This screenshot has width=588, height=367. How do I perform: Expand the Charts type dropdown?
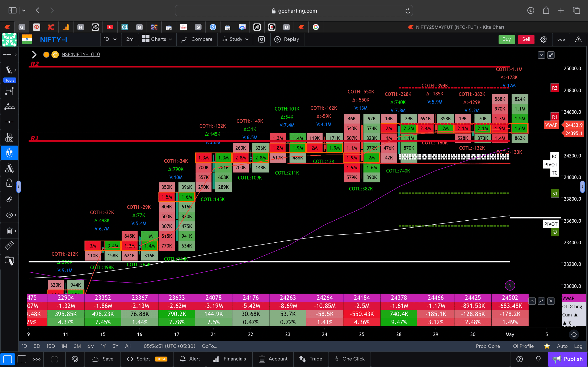pos(157,39)
